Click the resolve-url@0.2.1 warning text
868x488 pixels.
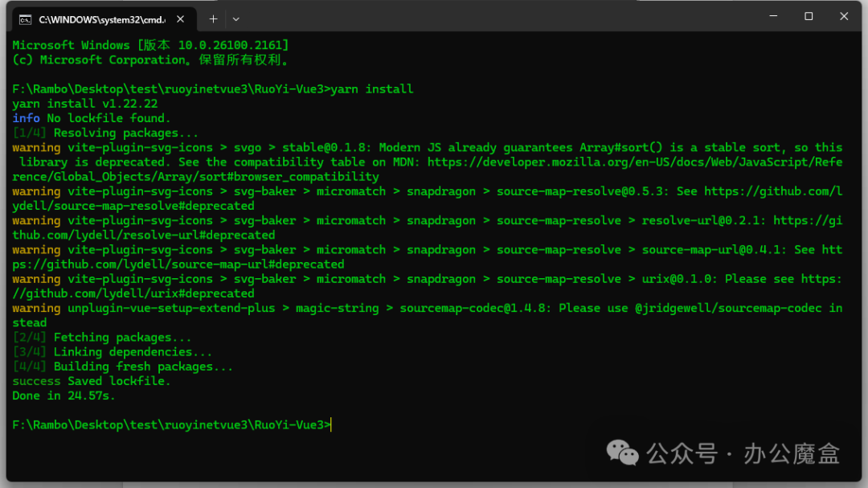point(703,220)
